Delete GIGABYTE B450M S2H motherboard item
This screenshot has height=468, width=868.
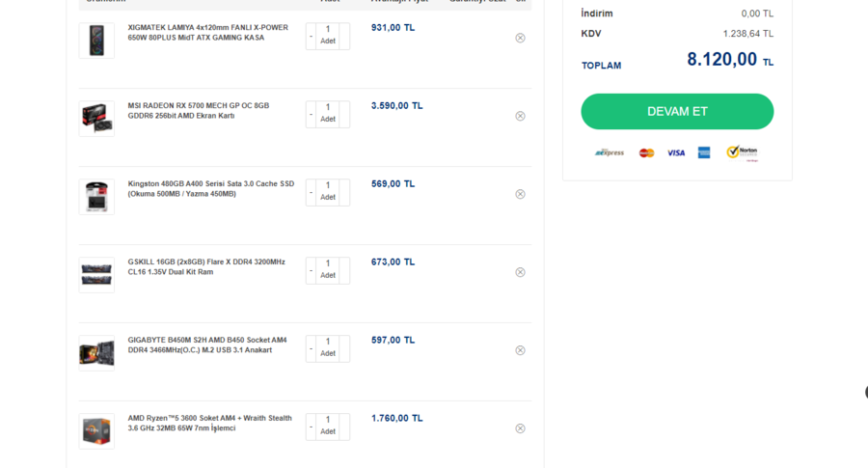(520, 350)
